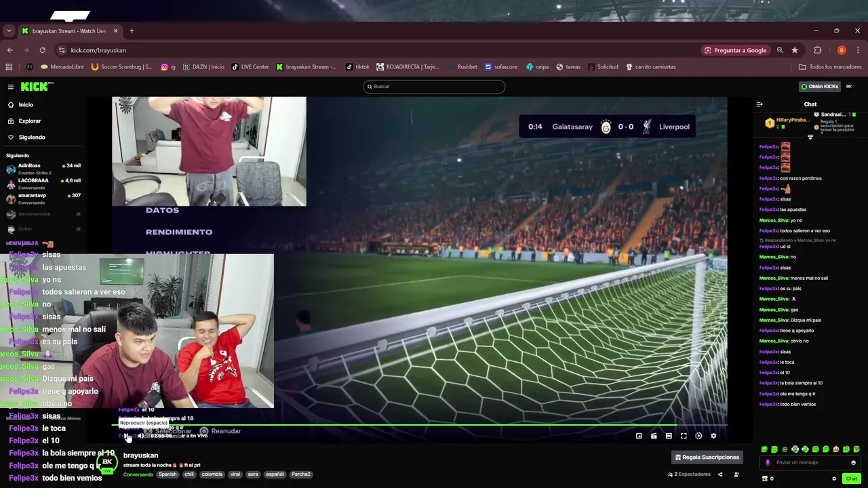Open LACOBRAAA channel in following list
This screenshot has width=868, height=488.
pos(43,183)
